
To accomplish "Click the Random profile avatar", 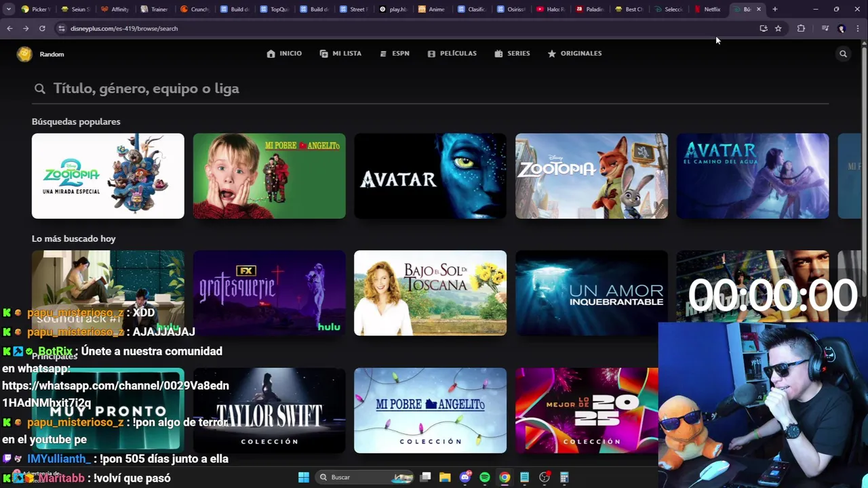I will [x=24, y=54].
